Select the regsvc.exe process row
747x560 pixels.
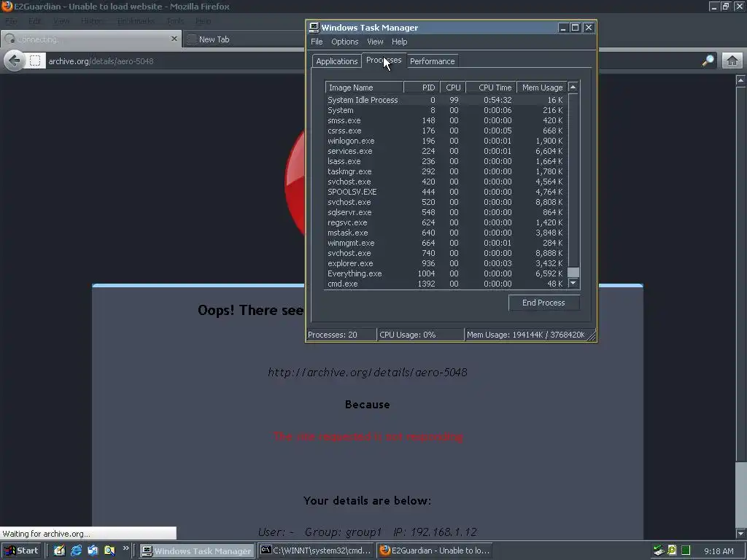coord(446,222)
